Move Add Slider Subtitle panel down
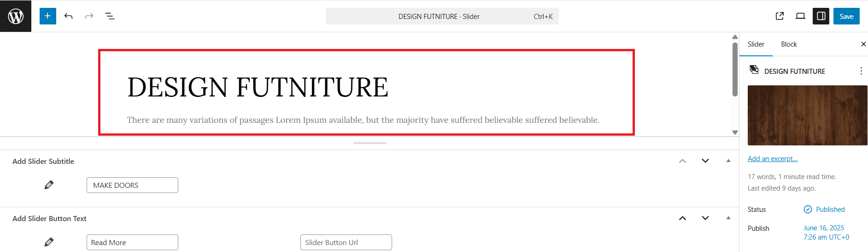 click(705, 161)
